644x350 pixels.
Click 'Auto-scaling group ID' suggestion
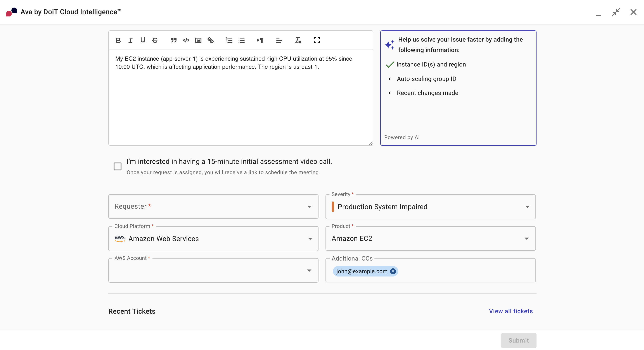(426, 79)
